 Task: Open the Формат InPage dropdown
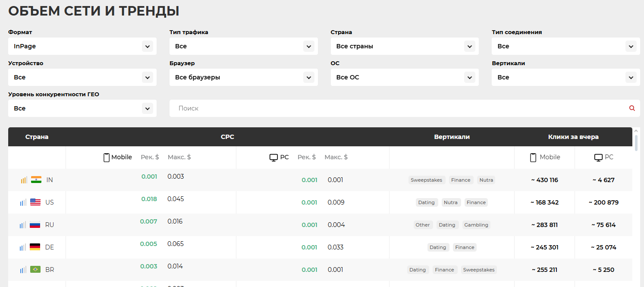point(82,46)
